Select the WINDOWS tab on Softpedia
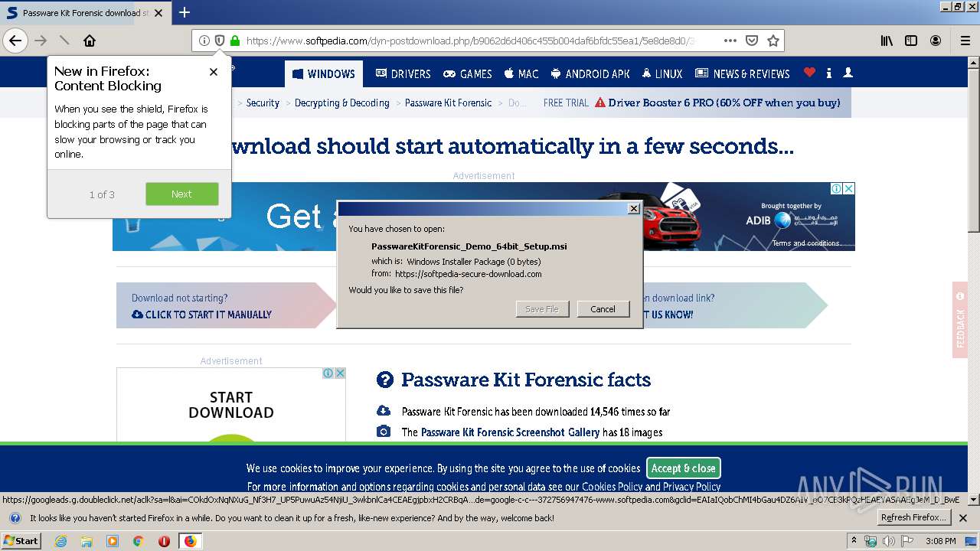980x551 pixels. (x=324, y=73)
